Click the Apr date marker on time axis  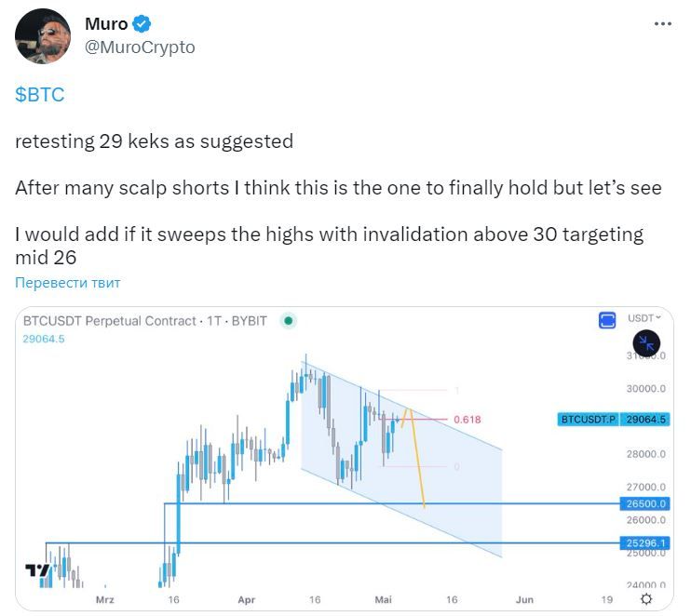tap(246, 600)
